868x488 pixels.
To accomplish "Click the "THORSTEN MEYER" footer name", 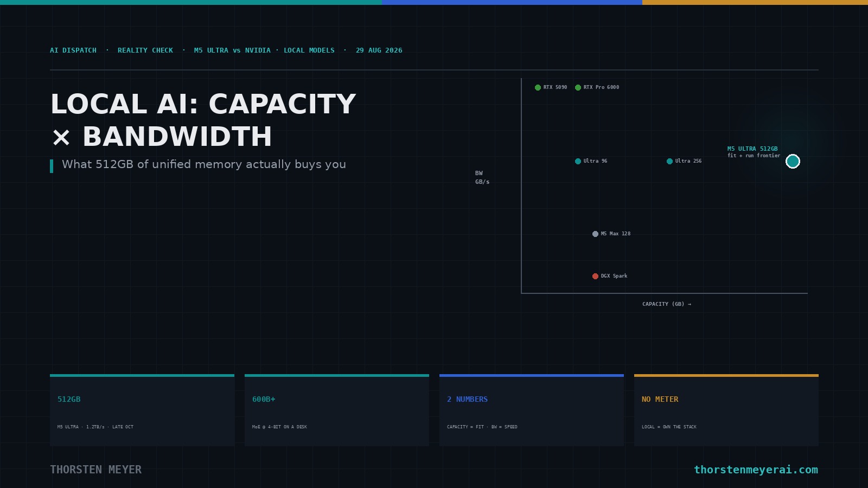I will tap(95, 470).
